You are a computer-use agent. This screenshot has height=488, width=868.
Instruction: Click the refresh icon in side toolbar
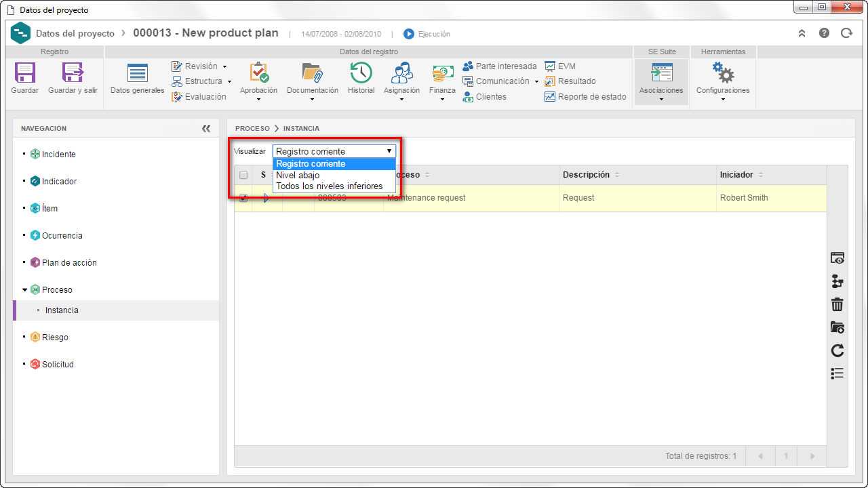point(837,350)
